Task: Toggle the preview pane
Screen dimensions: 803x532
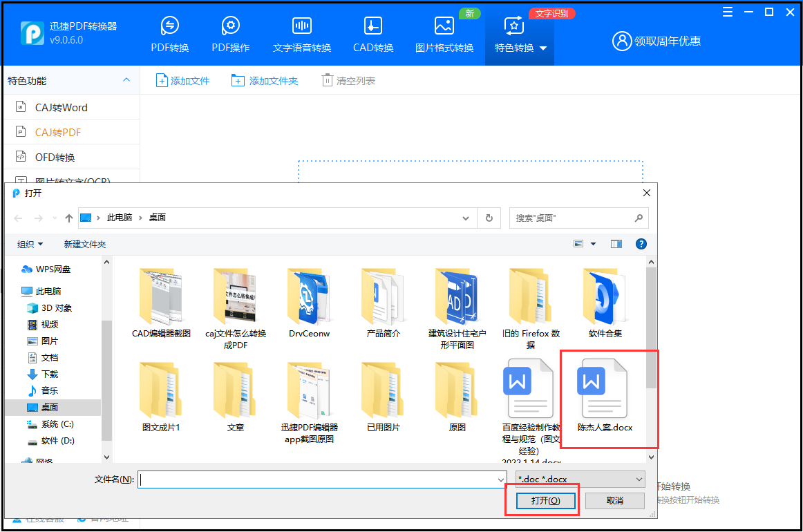Action: (x=616, y=244)
